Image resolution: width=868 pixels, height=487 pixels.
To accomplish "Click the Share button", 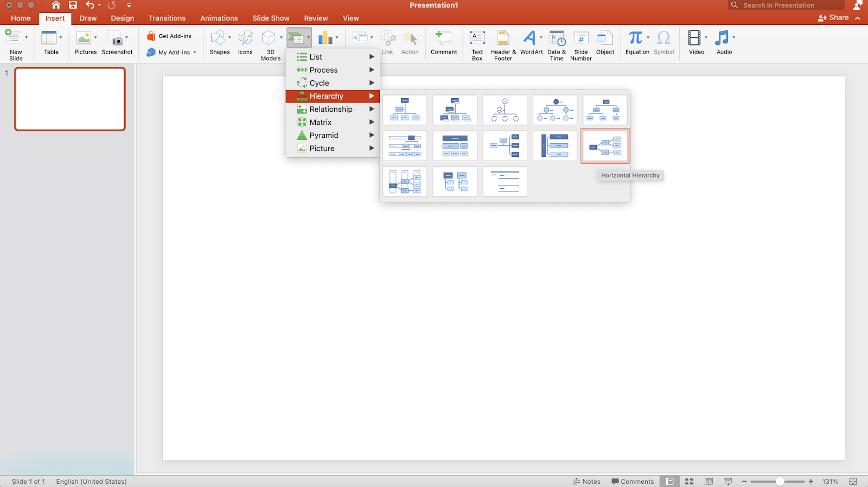I will tap(833, 17).
